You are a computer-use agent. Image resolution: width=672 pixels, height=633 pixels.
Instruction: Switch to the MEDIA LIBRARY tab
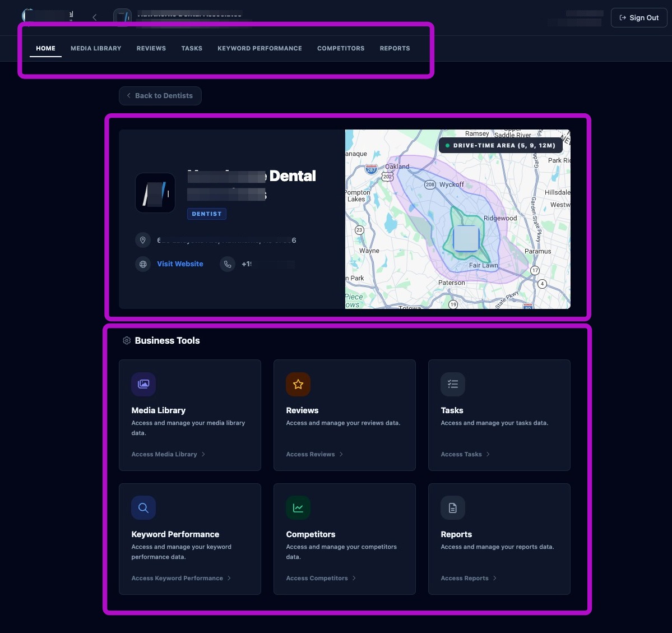96,48
